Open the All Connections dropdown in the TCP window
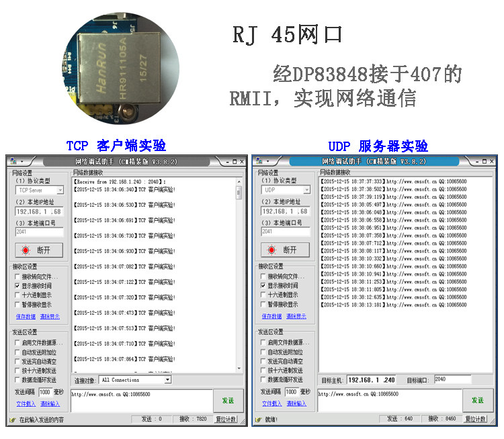The height and width of the screenshot is (439, 504). tap(167, 380)
